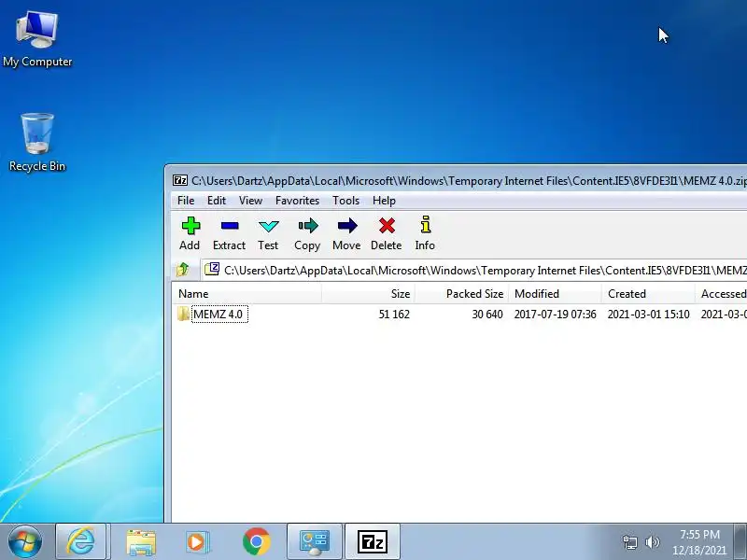Launch Google Chrome from taskbar
The height and width of the screenshot is (560, 747).
(256, 542)
